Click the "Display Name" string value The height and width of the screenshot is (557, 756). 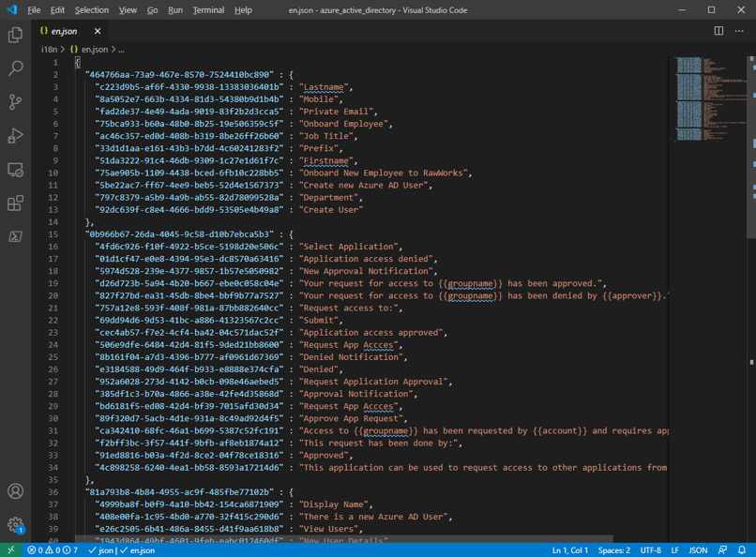(334, 504)
